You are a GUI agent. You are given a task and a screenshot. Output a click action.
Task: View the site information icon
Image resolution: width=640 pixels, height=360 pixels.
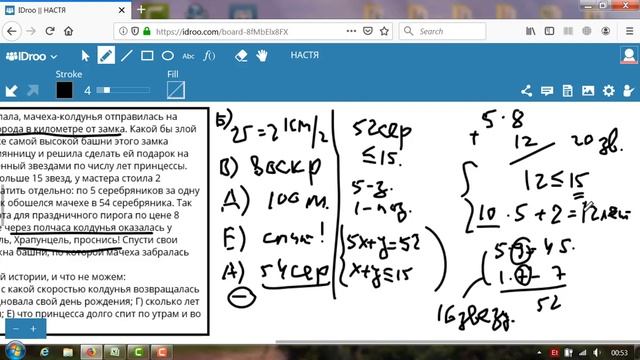tap(123, 31)
